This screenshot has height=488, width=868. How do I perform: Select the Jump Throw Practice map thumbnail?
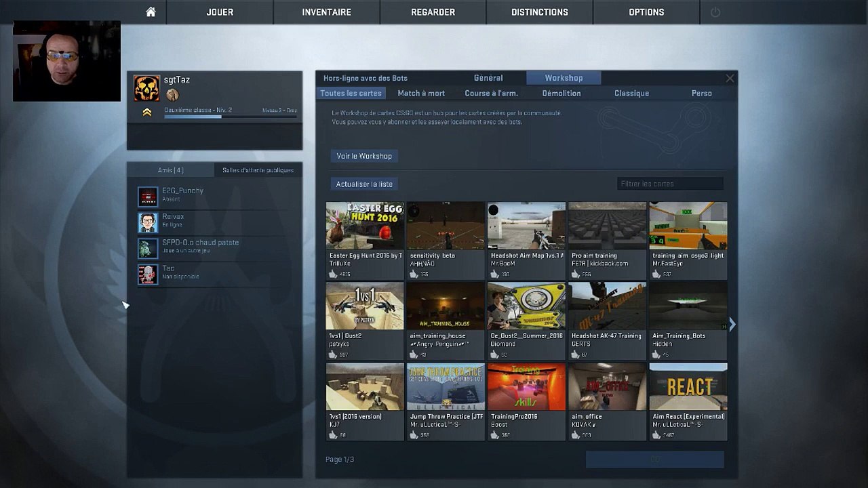(x=446, y=387)
